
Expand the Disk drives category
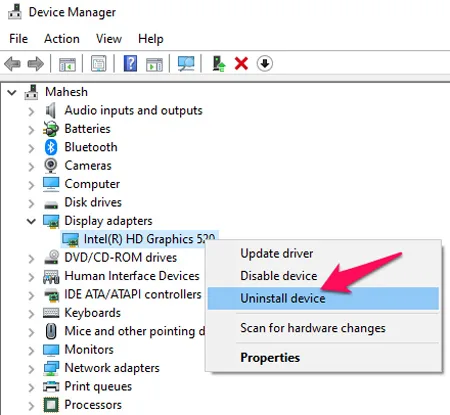[x=31, y=203]
